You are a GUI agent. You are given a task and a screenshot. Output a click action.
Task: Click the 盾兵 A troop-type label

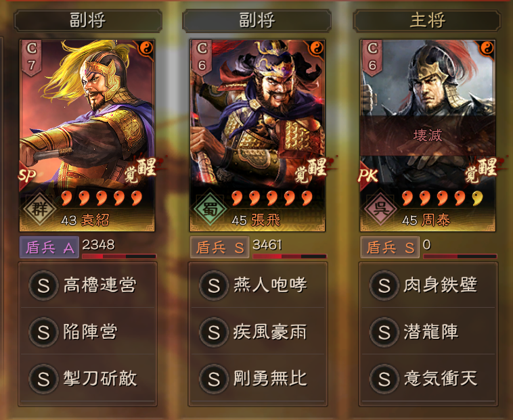pos(49,248)
